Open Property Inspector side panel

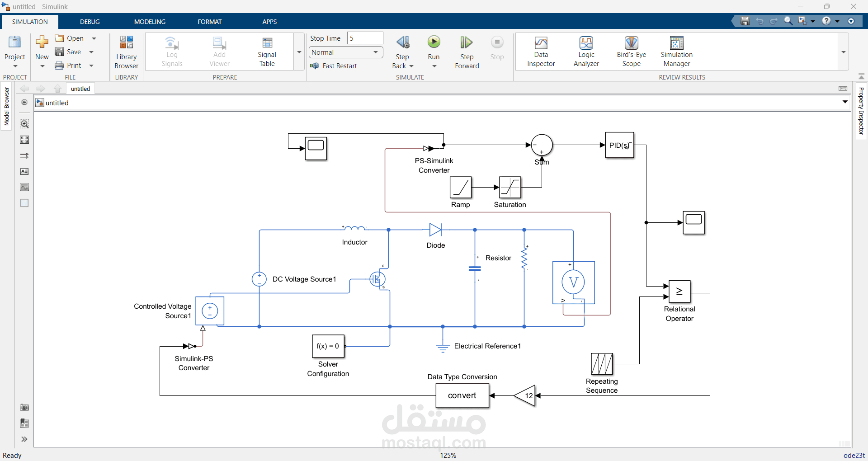(861, 111)
